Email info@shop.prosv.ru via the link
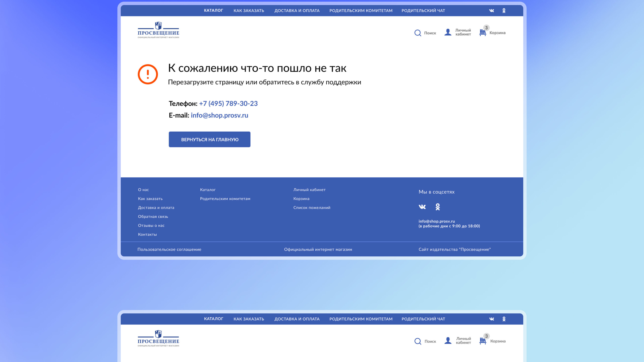 click(219, 115)
